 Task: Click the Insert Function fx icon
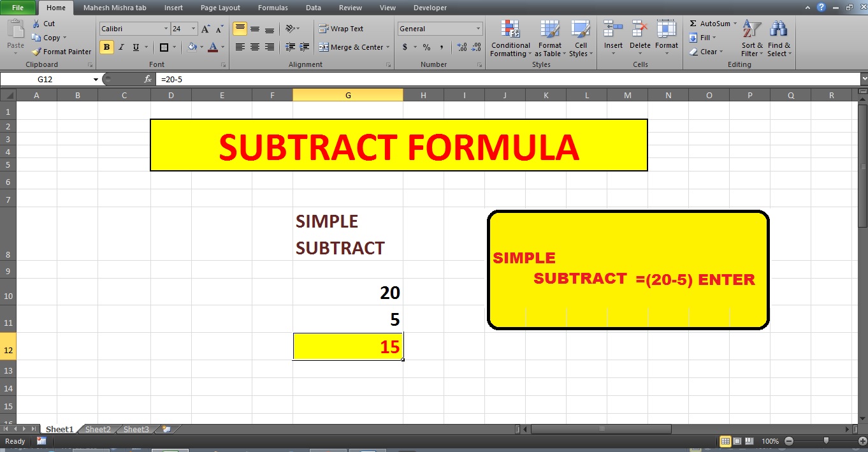(149, 79)
